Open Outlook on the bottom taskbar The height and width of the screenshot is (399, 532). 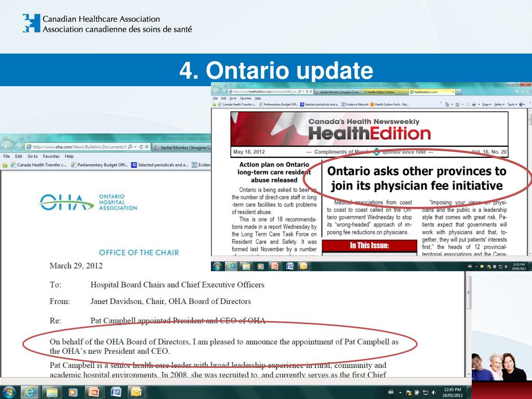click(136, 392)
